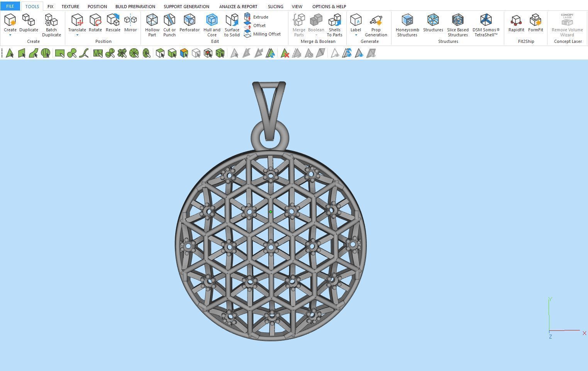Switch to the TEXTURE tab
The height and width of the screenshot is (371, 588).
tap(70, 7)
